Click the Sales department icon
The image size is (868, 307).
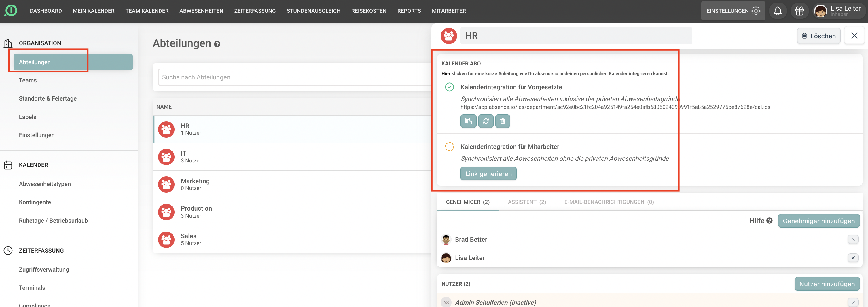[x=166, y=240]
